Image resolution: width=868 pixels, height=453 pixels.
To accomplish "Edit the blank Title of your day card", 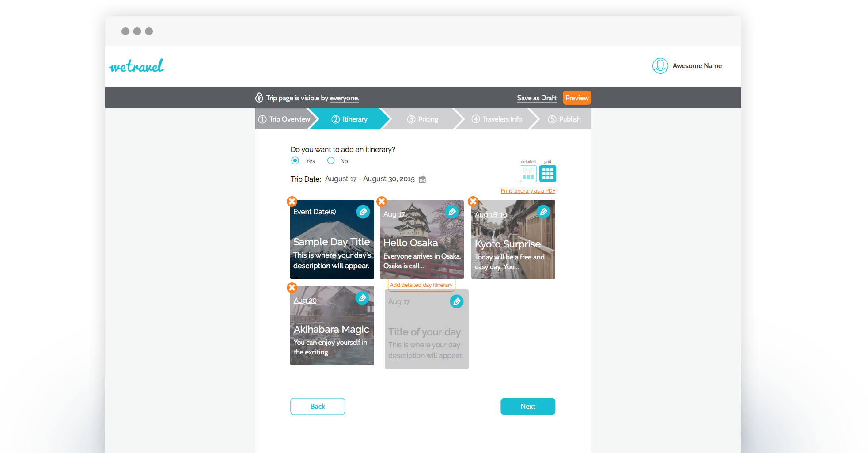I will 456,301.
